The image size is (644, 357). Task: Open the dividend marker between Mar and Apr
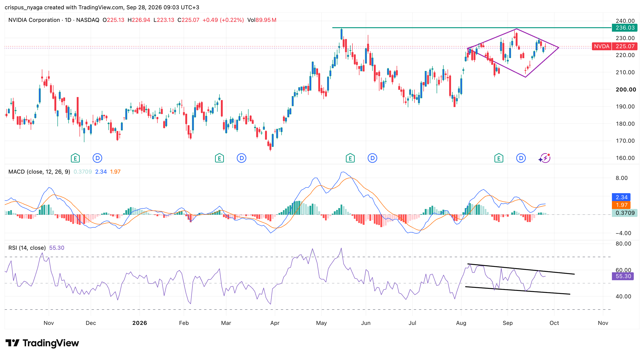(x=242, y=158)
